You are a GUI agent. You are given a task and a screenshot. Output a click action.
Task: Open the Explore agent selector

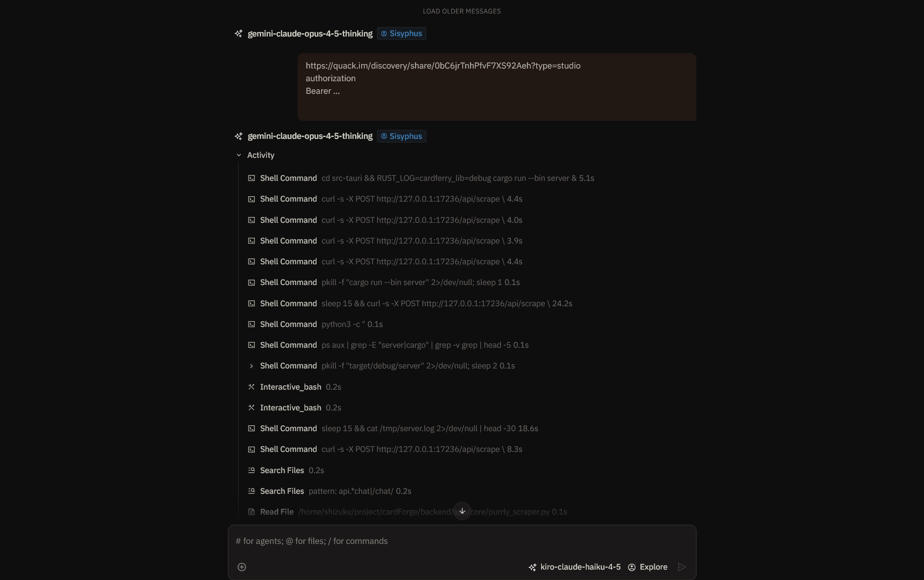[648, 567]
